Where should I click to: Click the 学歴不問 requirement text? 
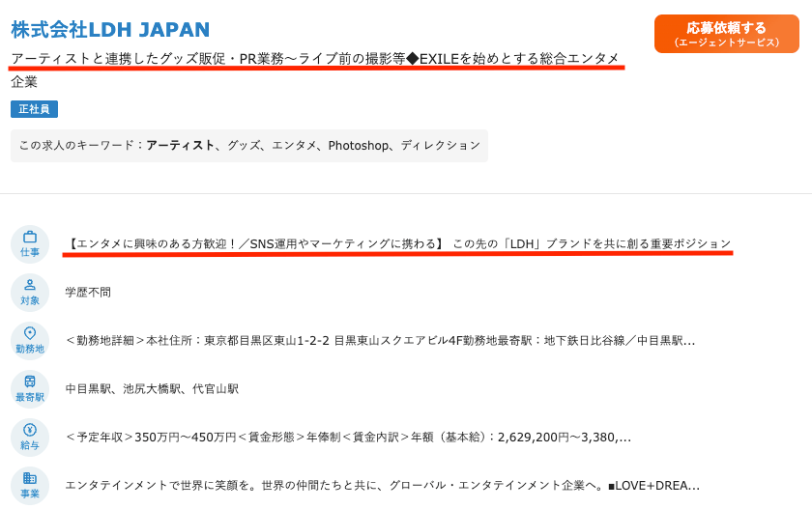click(x=88, y=293)
